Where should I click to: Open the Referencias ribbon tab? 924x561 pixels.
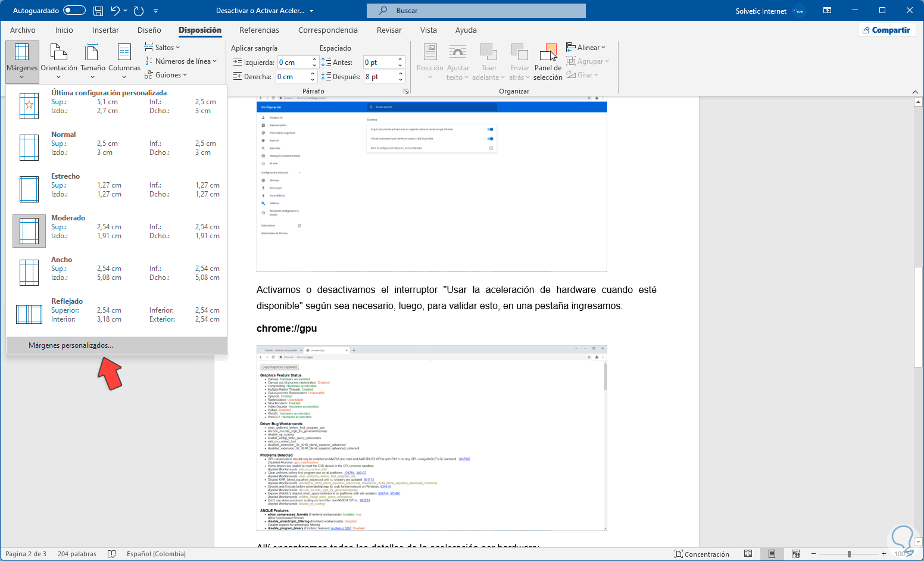259,30
